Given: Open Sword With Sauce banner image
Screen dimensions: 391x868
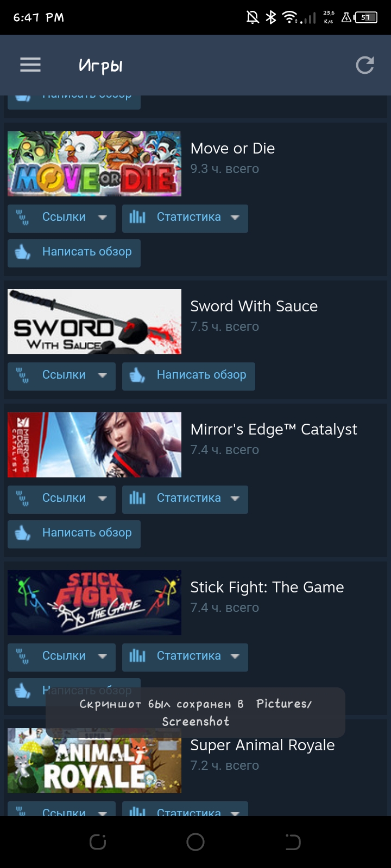Looking at the screenshot, I should [x=94, y=322].
